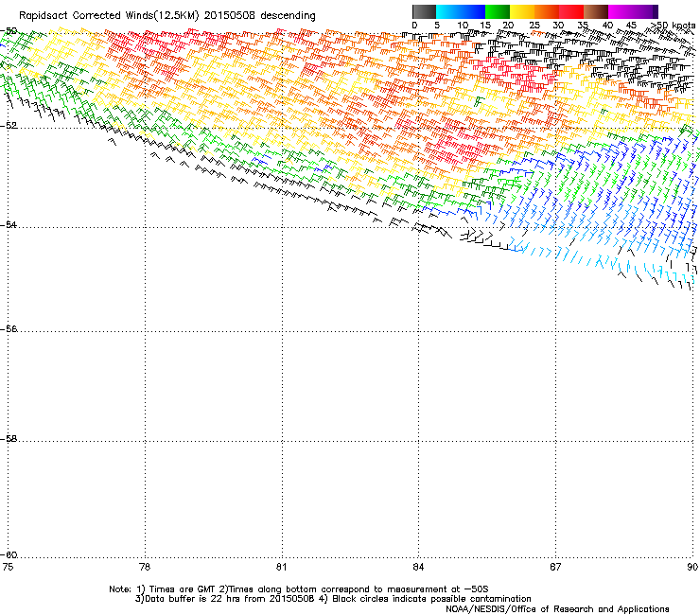This screenshot has height=615, width=700.
Task: Click the latitude label '-60'
Action: click(9, 554)
